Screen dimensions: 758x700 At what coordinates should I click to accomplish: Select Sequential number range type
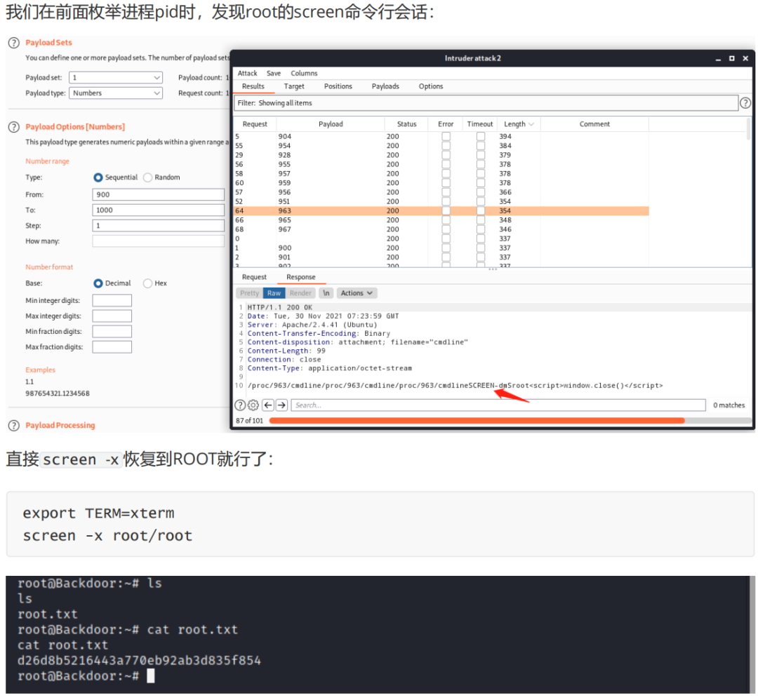point(98,177)
